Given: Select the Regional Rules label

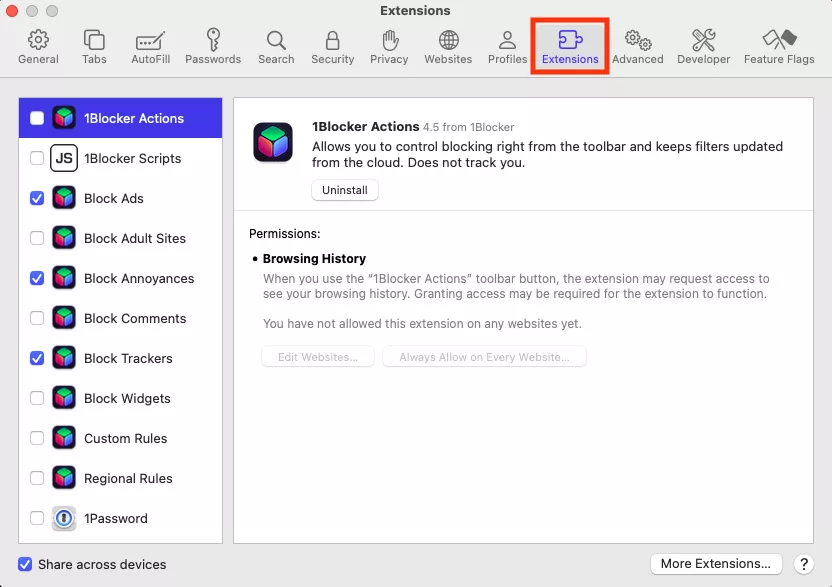Looking at the screenshot, I should pyautogui.click(x=128, y=478).
